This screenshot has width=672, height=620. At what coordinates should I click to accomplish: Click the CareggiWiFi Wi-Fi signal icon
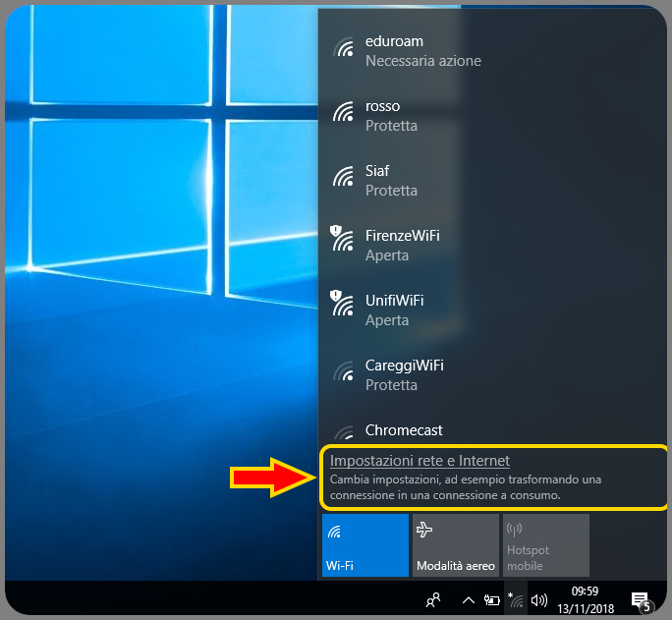coord(344,371)
